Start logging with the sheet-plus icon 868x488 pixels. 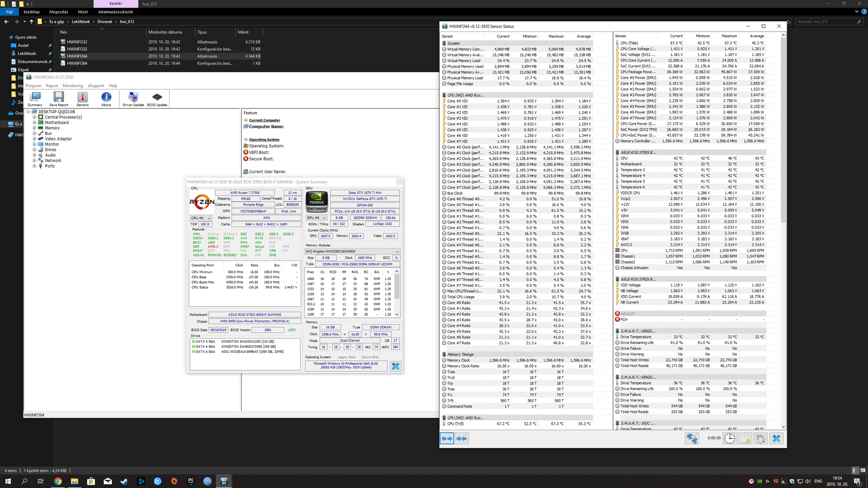coord(745,439)
